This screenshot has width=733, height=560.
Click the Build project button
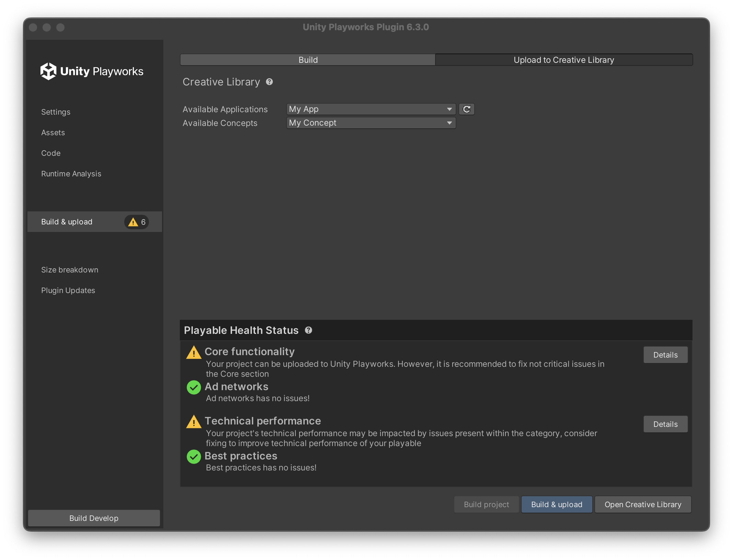(486, 504)
